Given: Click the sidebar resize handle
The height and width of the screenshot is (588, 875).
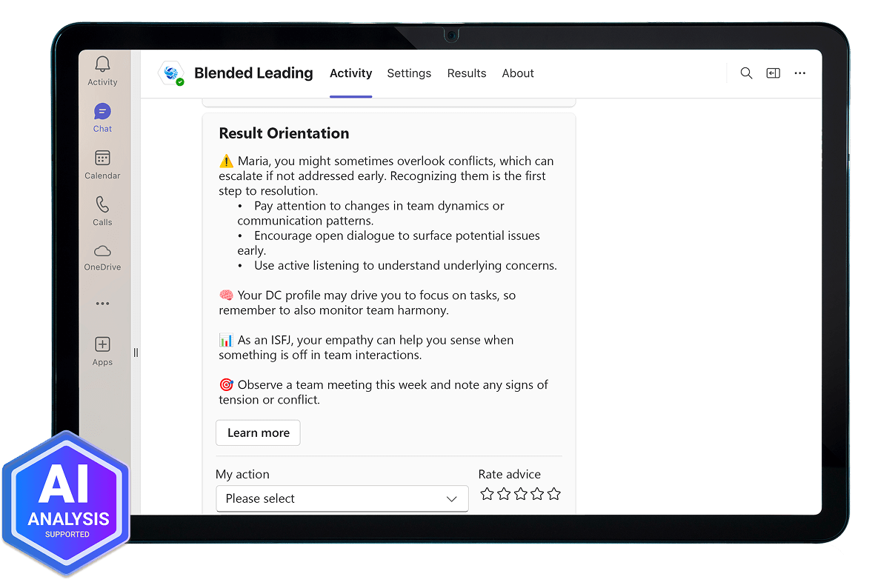Looking at the screenshot, I should pos(136,353).
